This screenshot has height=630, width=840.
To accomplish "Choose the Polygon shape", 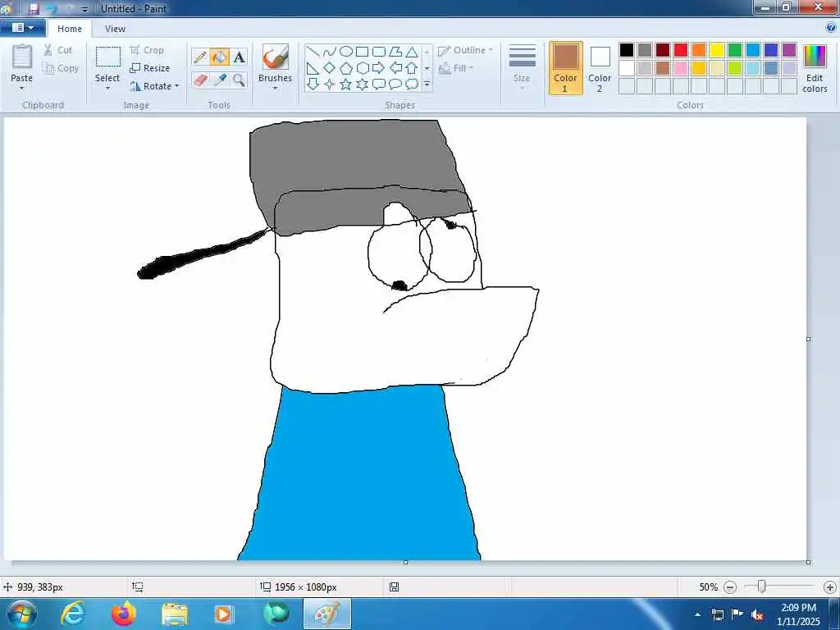I will point(395,52).
